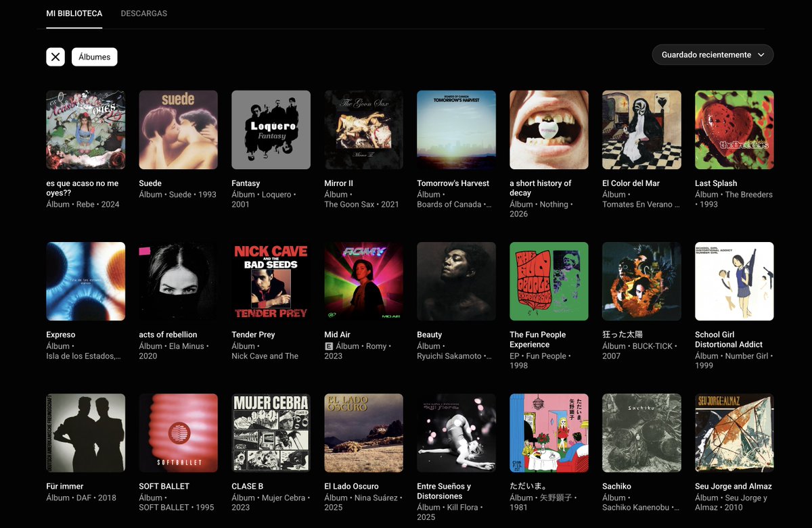Click the Suede album title
This screenshot has height=528, width=812.
(150, 183)
